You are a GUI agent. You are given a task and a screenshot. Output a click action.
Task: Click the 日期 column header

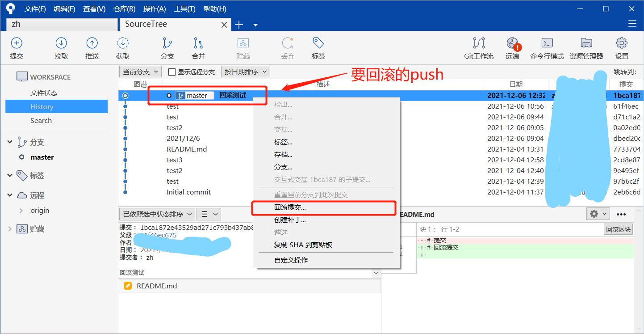pyautogui.click(x=516, y=84)
